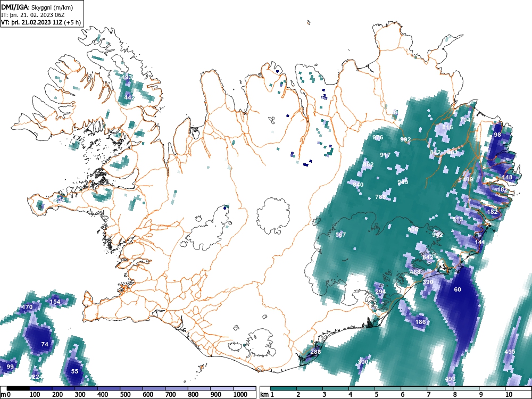
Task: Click the legend label 500
Action: pyautogui.click(x=126, y=394)
